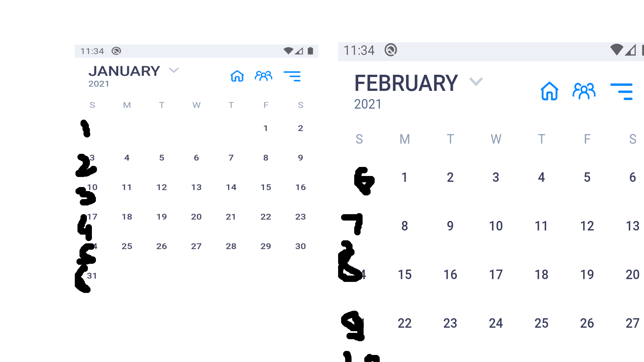This screenshot has width=644, height=362.
Task: Click the home icon next to January
Action: (x=237, y=76)
